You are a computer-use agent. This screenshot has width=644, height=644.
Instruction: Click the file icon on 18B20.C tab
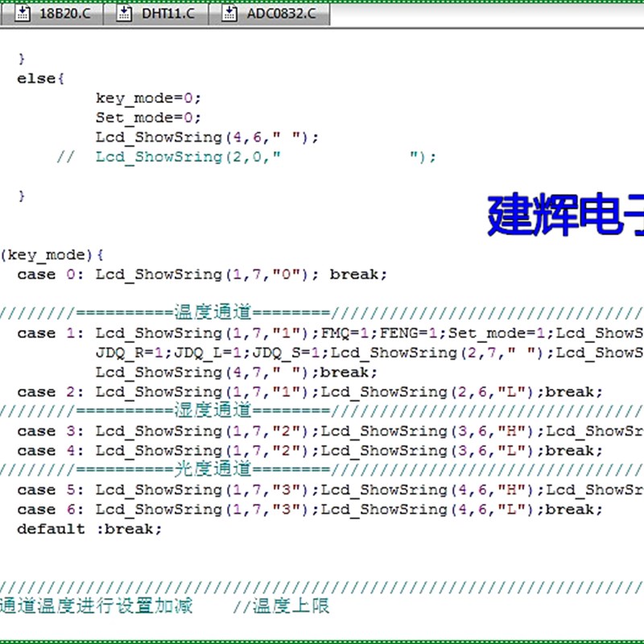[23, 14]
